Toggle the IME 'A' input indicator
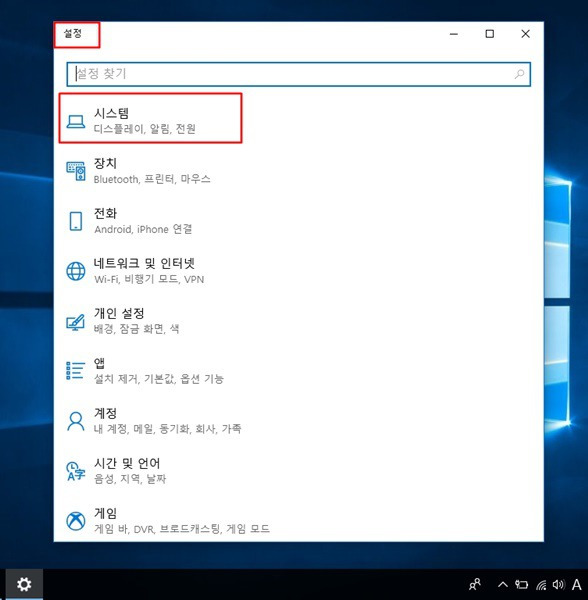 point(577,584)
